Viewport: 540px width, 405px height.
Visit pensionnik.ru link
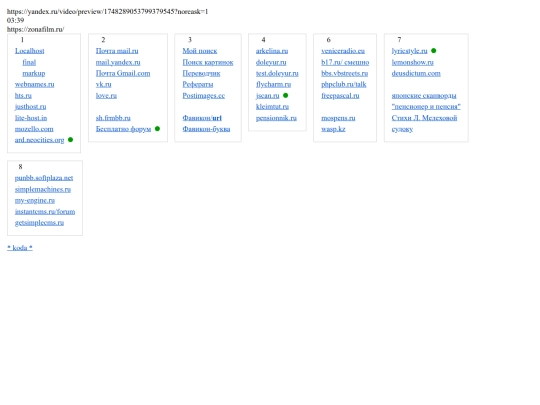(276, 118)
